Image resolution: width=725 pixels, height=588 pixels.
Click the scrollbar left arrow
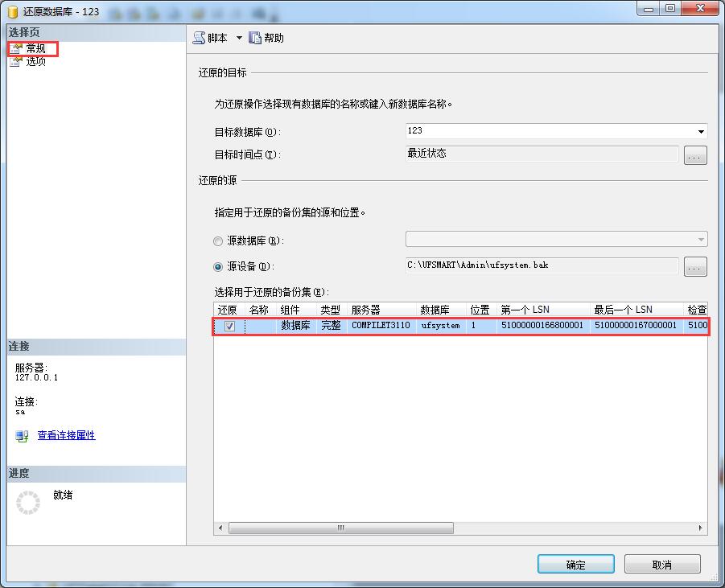click(x=220, y=528)
